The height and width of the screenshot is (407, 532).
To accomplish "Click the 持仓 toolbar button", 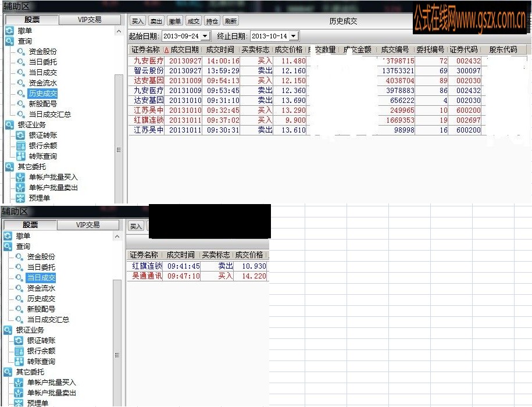I will tap(212, 21).
